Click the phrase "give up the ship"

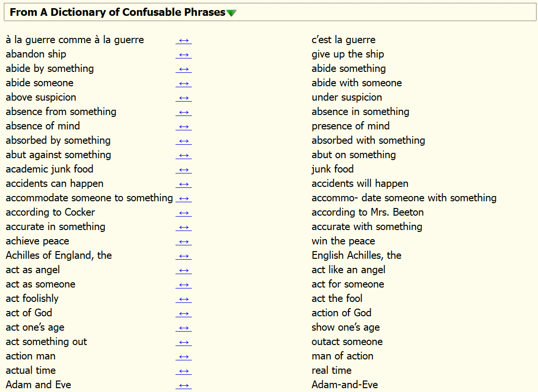pos(348,54)
